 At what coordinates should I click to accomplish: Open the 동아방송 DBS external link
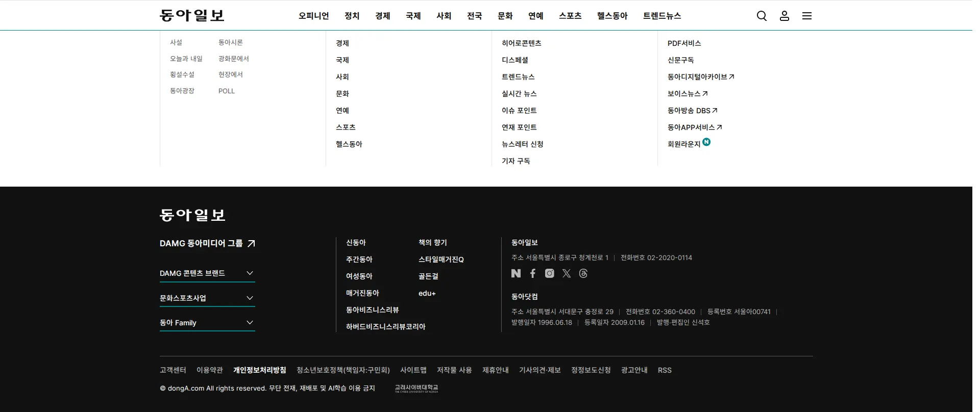coord(693,111)
